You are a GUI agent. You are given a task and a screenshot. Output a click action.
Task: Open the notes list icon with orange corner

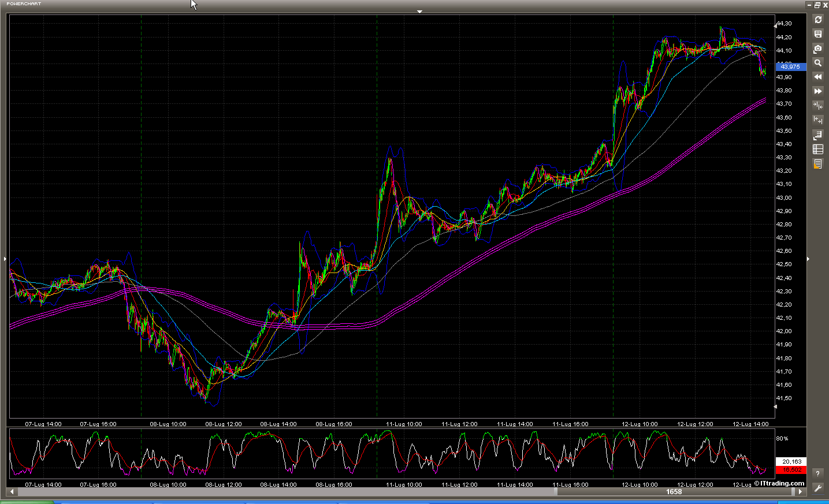click(x=818, y=164)
